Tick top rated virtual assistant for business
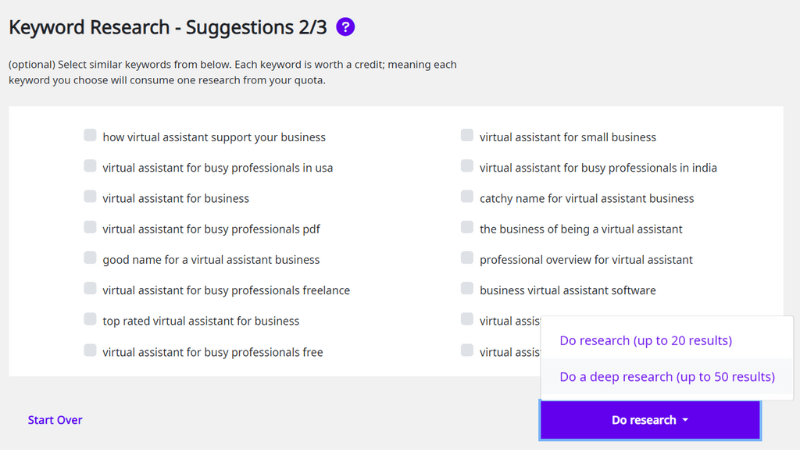This screenshot has height=450, width=800. pos(90,319)
